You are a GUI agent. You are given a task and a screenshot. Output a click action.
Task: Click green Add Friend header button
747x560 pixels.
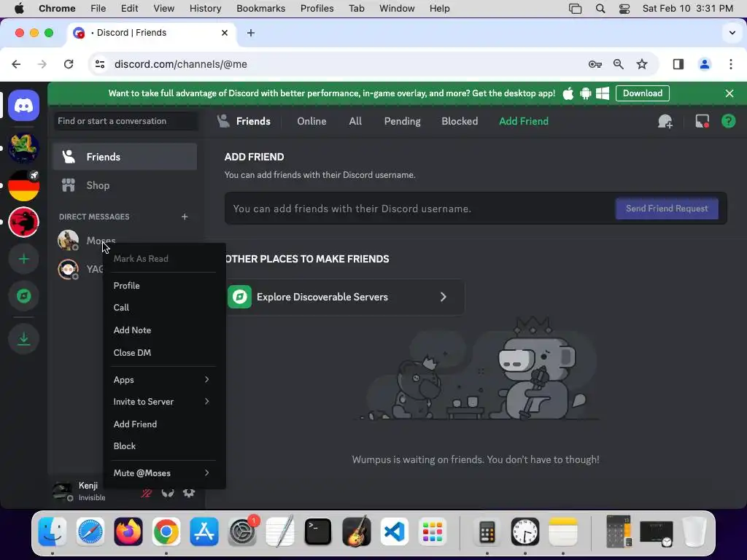pos(524,122)
